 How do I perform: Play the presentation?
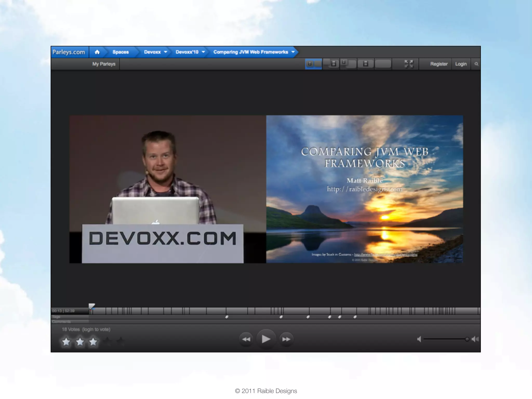click(266, 339)
